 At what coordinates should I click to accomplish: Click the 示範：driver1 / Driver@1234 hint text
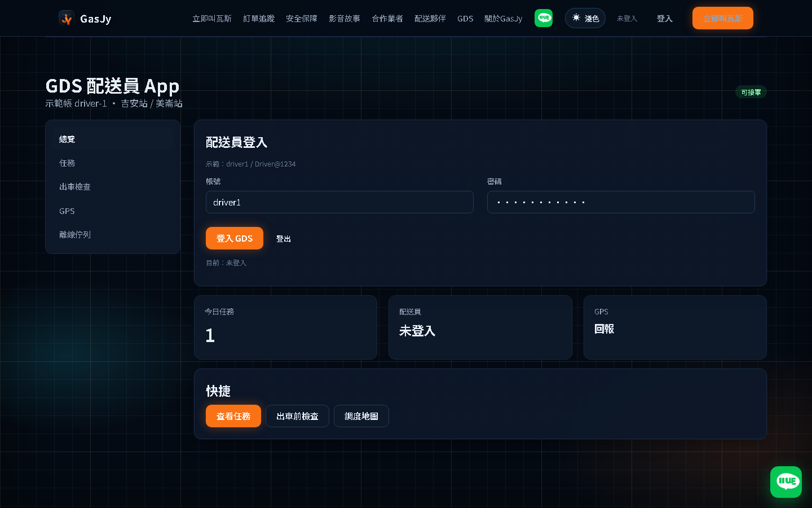click(x=251, y=164)
